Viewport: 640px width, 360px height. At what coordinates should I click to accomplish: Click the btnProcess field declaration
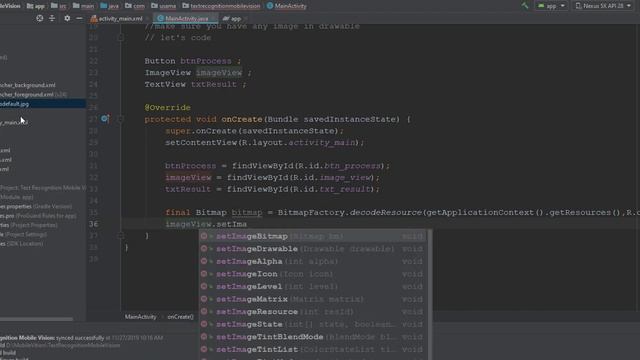click(206, 61)
